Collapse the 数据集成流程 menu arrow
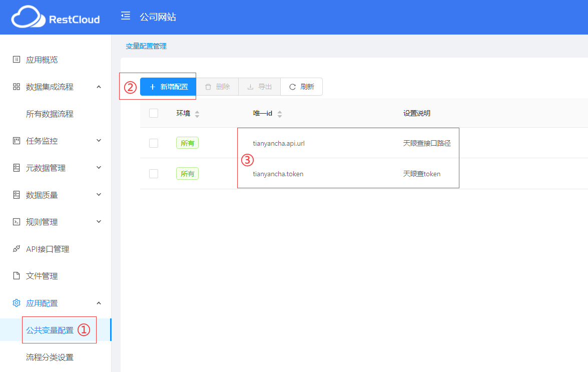 [x=99, y=87]
